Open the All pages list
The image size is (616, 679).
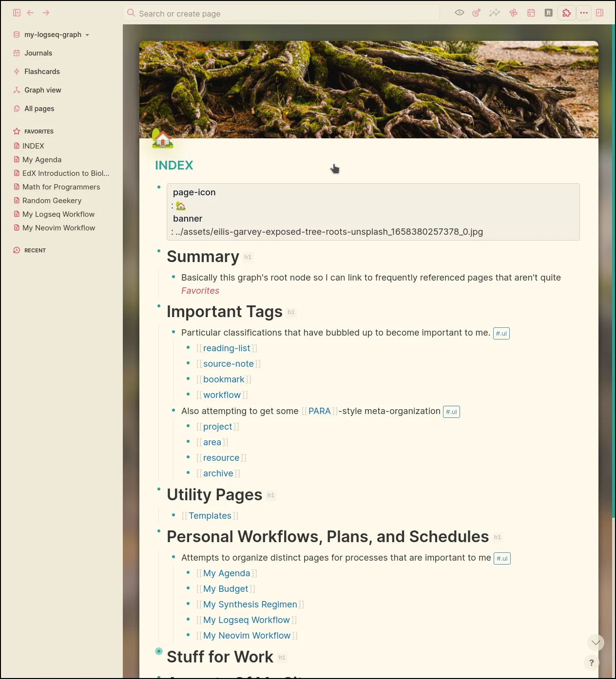click(x=38, y=108)
